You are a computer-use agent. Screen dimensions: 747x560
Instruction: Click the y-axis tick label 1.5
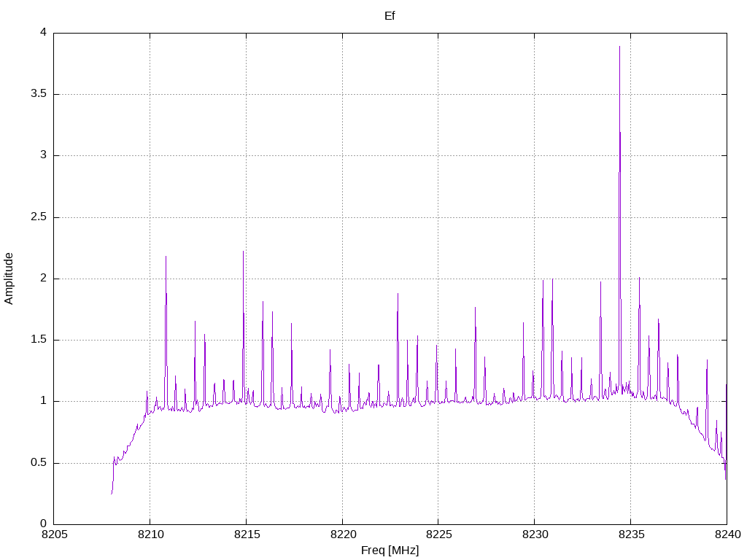pyautogui.click(x=39, y=340)
